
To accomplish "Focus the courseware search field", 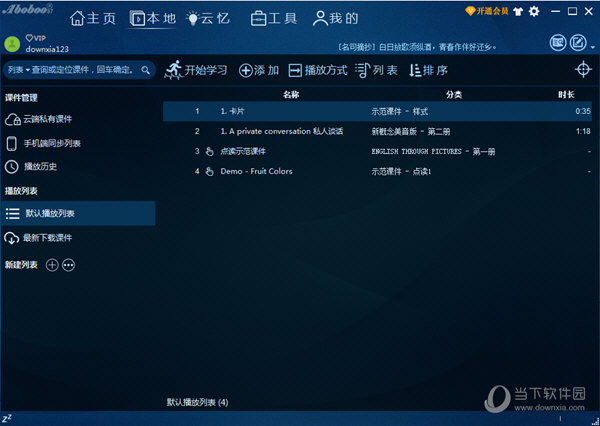I will (x=82, y=70).
